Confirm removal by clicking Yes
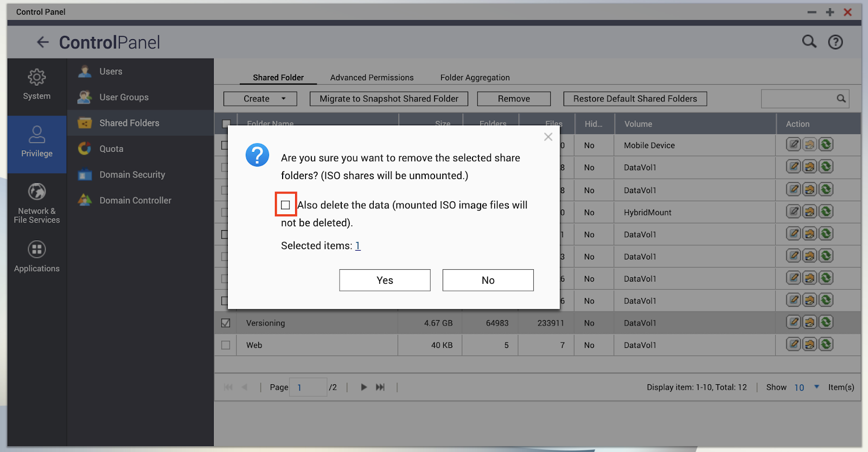The height and width of the screenshot is (452, 868). (385, 280)
